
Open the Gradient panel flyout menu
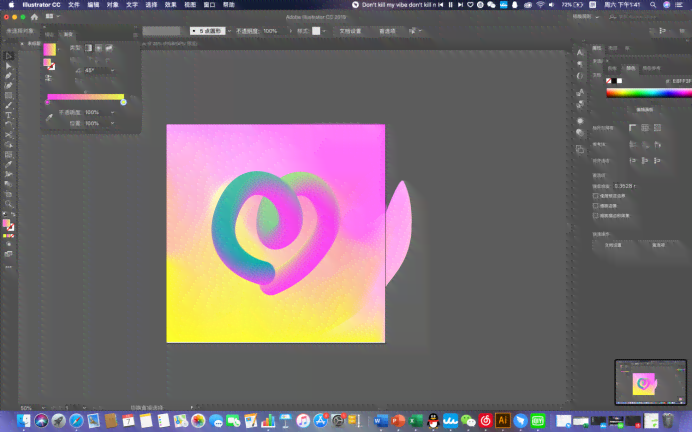135,34
